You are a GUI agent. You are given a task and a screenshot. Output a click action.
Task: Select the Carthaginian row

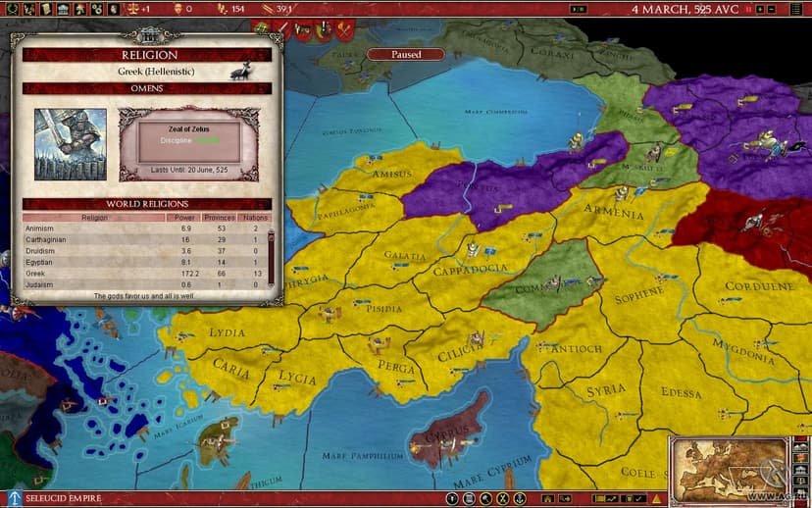(145, 239)
